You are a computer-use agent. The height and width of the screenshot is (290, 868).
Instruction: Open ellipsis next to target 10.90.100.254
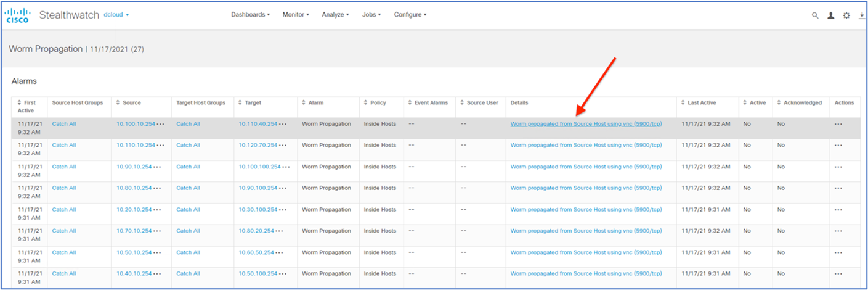(x=283, y=188)
